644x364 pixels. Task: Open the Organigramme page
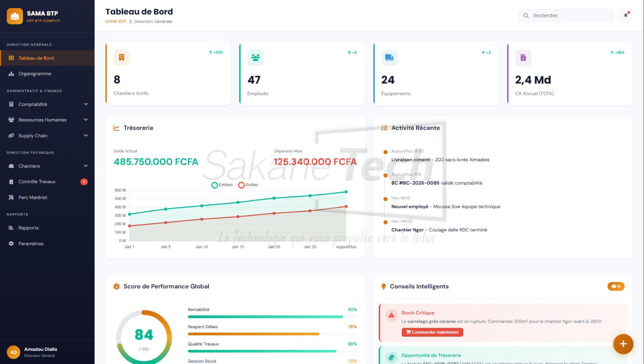point(47,74)
